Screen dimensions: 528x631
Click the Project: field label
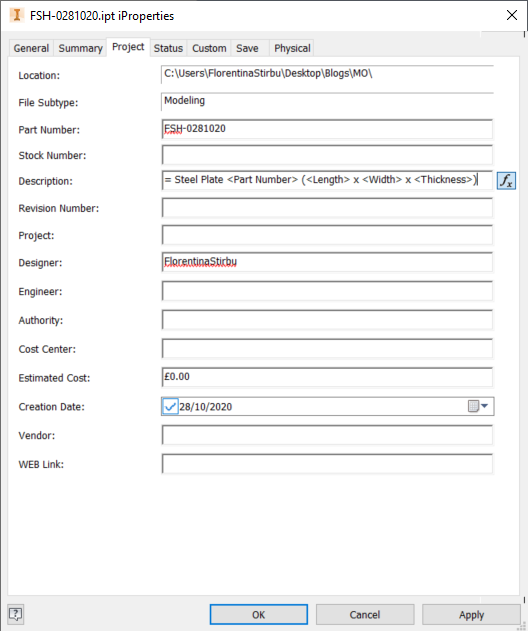click(36, 235)
